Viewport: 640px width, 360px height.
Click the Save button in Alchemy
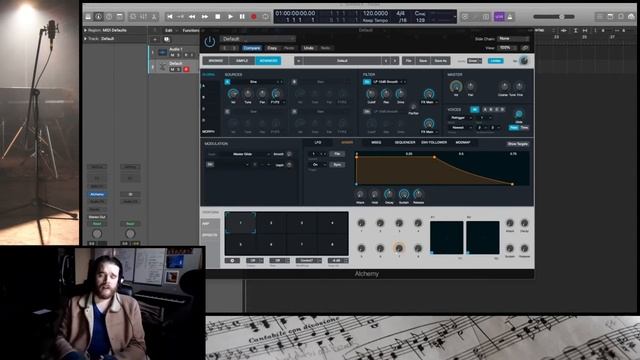[x=423, y=61]
